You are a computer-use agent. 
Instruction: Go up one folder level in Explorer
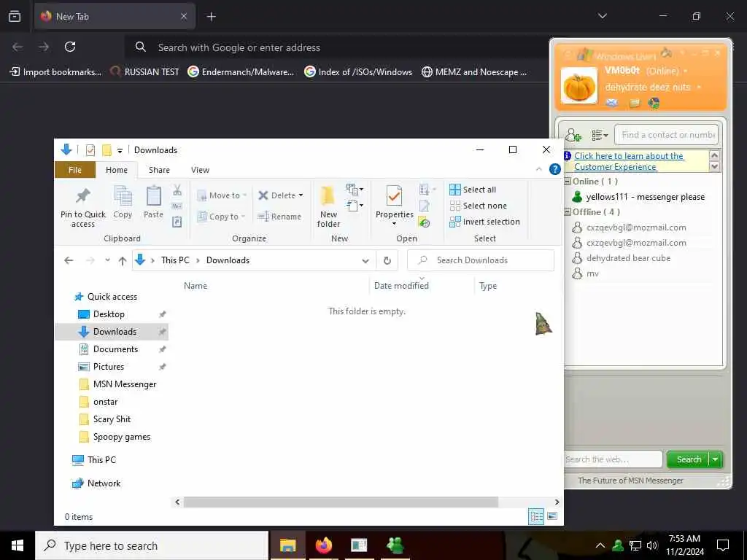(123, 260)
